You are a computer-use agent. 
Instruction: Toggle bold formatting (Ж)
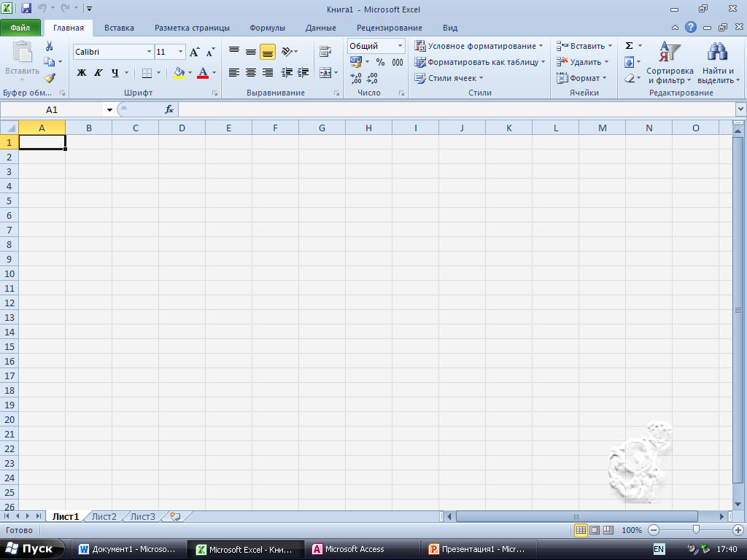(82, 72)
